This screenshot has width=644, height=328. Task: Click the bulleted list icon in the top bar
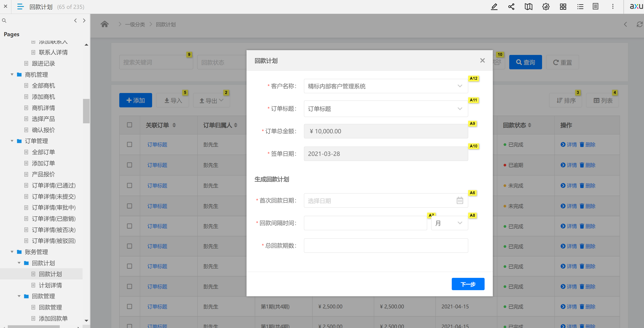click(580, 6)
